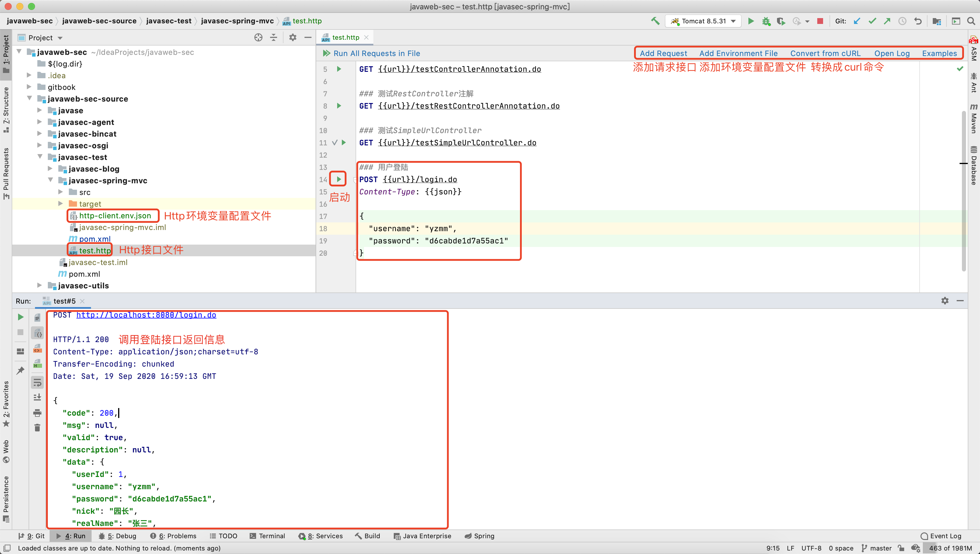
Task: Expand the javasec-utils folder
Action: coord(40,285)
